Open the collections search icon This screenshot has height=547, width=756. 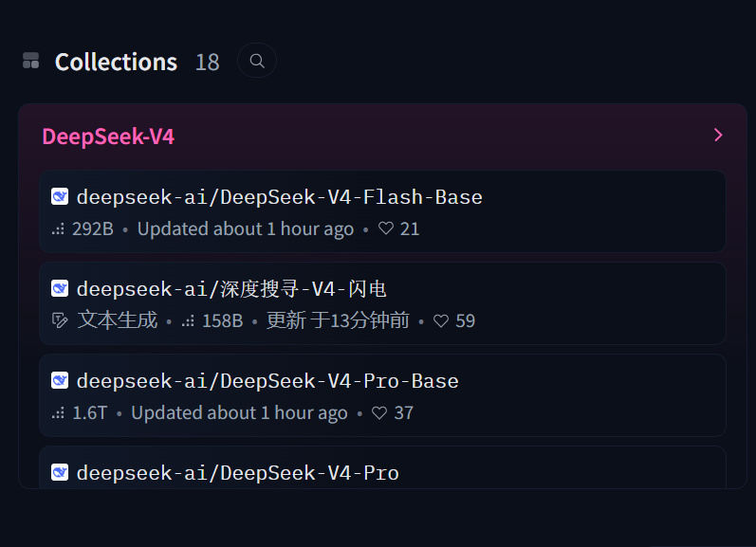(257, 61)
